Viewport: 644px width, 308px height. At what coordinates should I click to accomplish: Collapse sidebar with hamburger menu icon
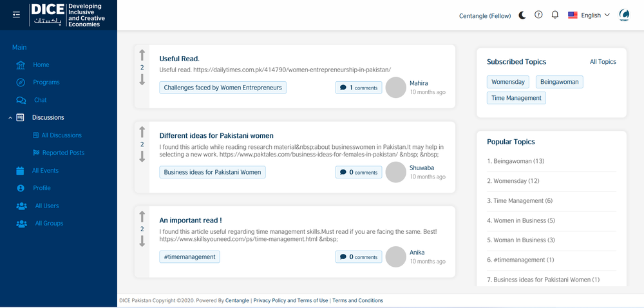point(17,15)
